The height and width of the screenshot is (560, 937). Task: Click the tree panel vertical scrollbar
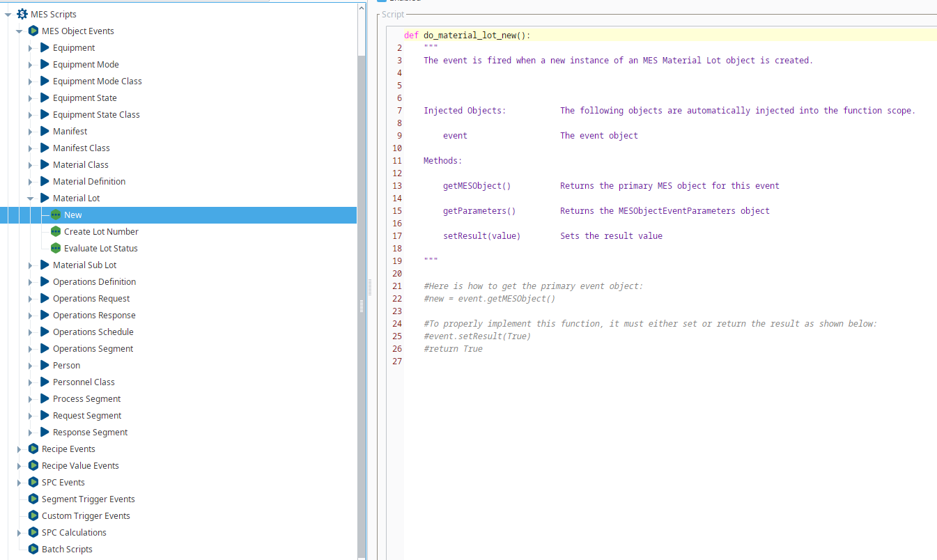pos(361,279)
